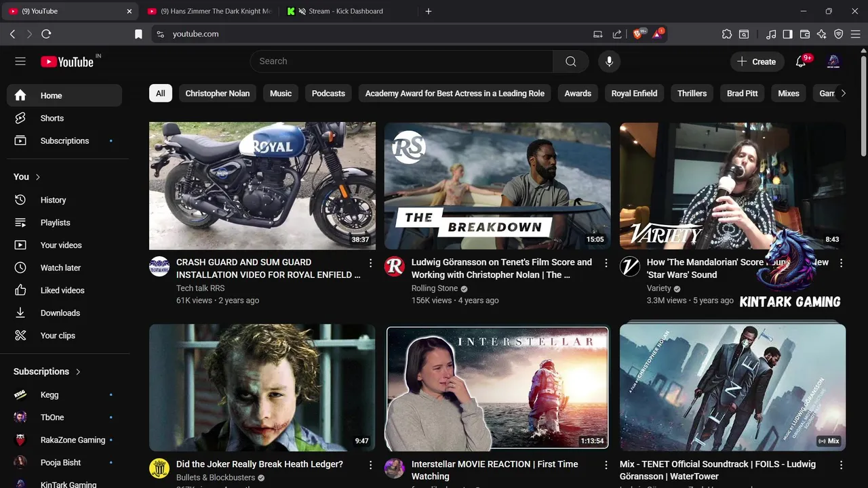Open options for TENET Official Soundtrack mix
This screenshot has height=488, width=868.
841,465
